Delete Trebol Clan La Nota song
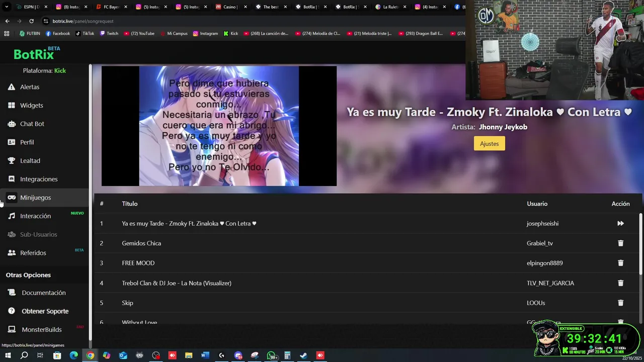Screen dimensions: 644x362 [x=620, y=283]
